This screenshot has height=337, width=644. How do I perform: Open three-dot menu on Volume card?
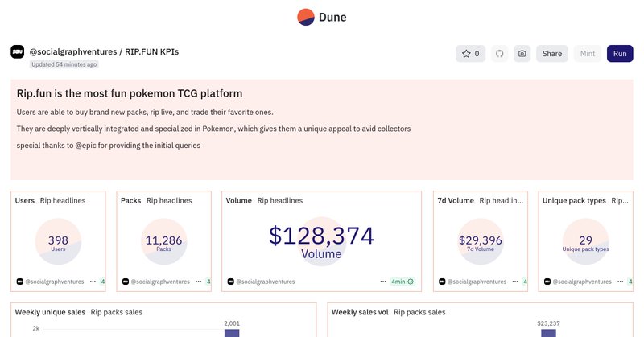click(383, 282)
